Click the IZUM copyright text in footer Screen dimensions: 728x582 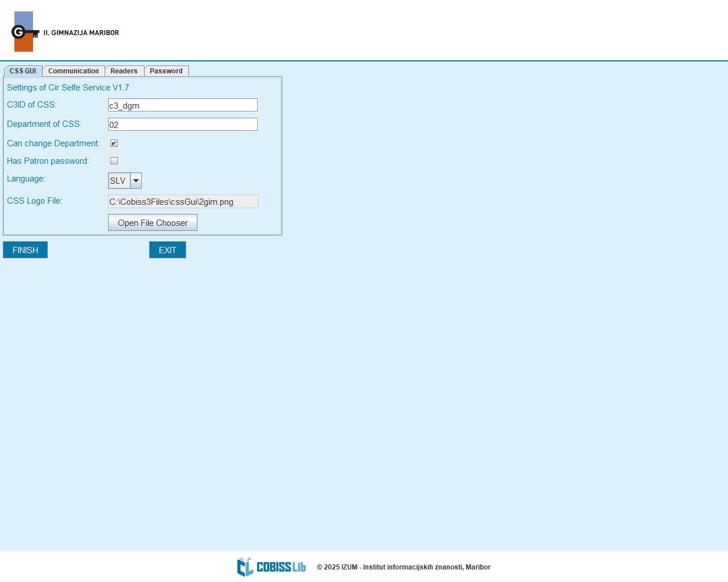[x=404, y=567]
